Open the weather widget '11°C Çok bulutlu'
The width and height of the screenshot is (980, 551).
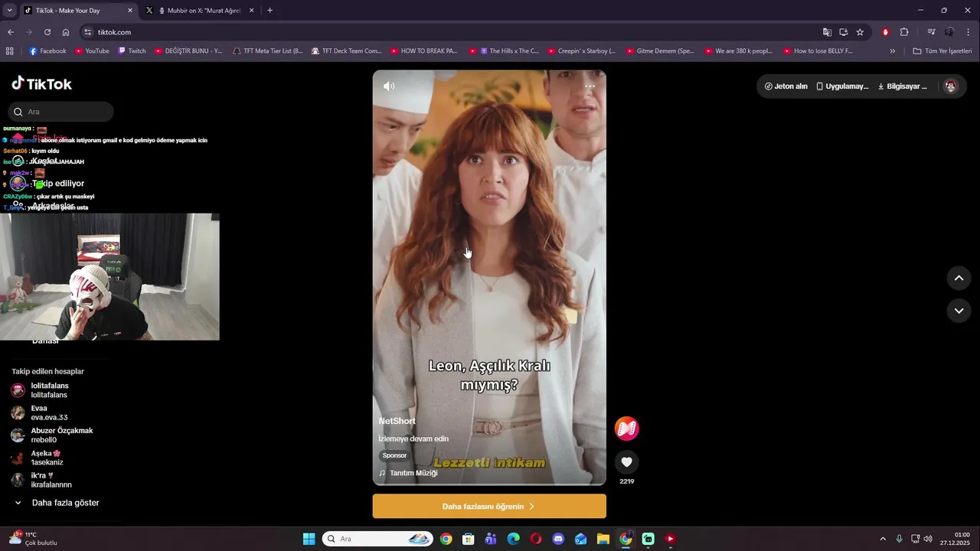coord(34,539)
